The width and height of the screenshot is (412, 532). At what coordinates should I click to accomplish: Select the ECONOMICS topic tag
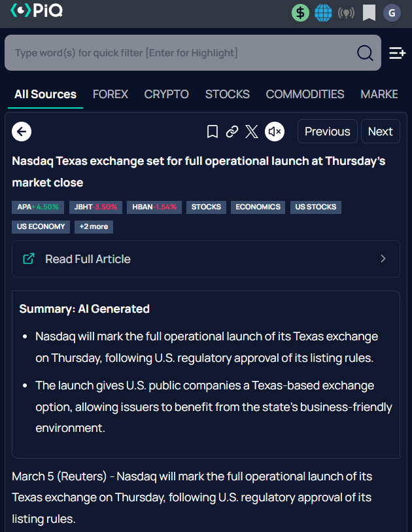258,207
